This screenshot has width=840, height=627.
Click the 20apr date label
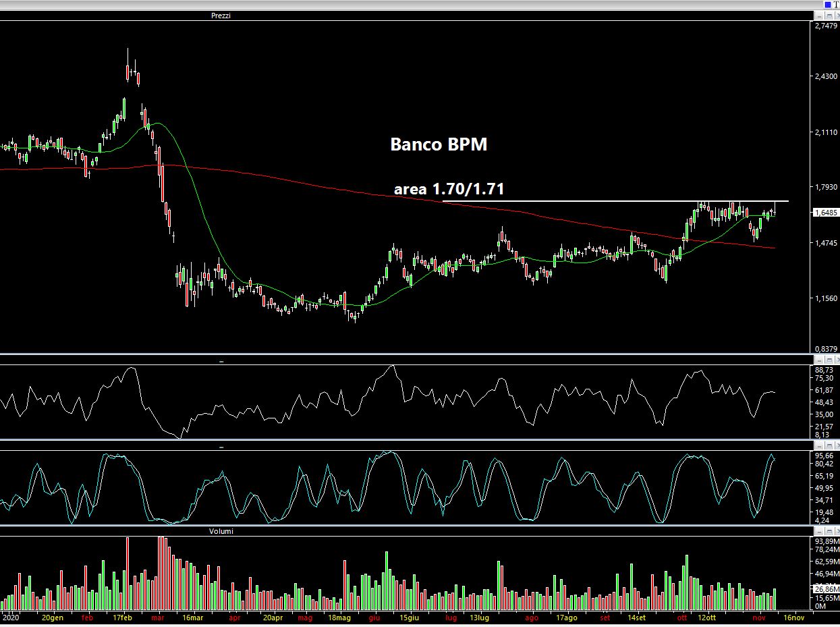(273, 618)
